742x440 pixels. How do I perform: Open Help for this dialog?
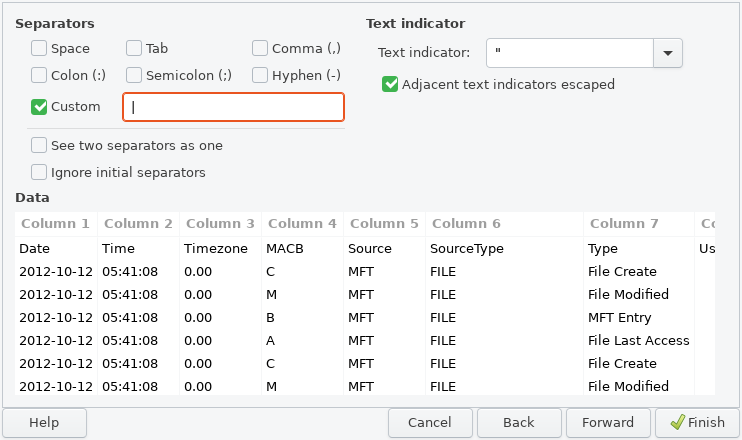pyautogui.click(x=44, y=422)
